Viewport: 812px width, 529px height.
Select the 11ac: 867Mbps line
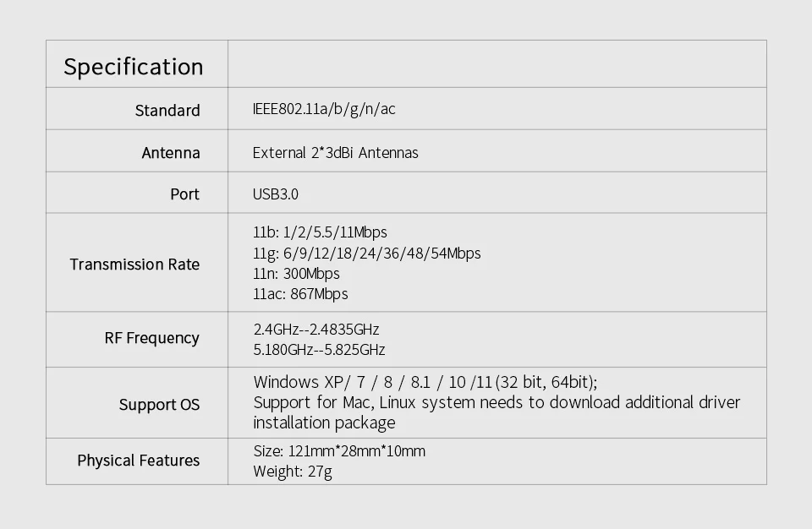click(x=300, y=294)
